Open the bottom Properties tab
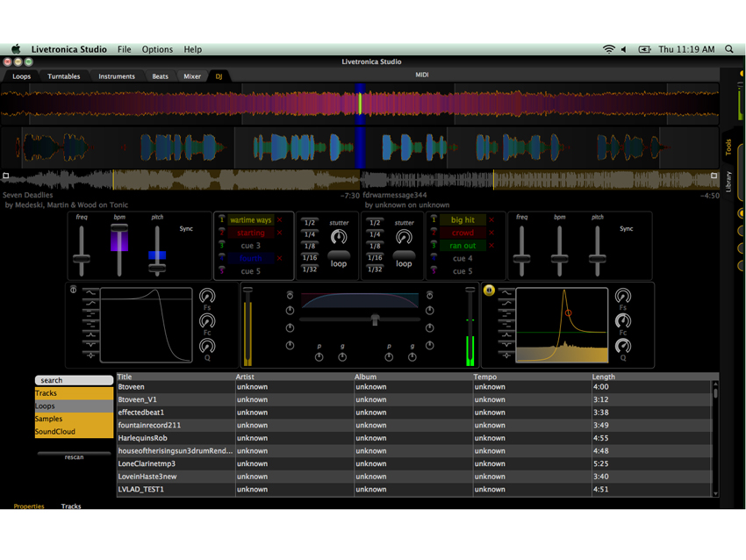746x560 pixels. [x=29, y=506]
